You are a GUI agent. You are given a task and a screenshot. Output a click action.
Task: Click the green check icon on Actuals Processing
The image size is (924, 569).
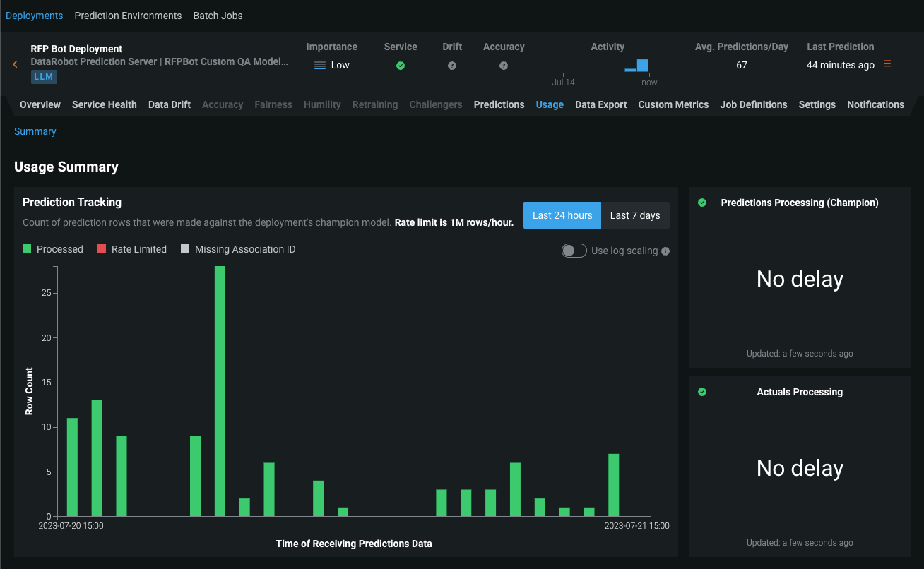click(x=702, y=392)
